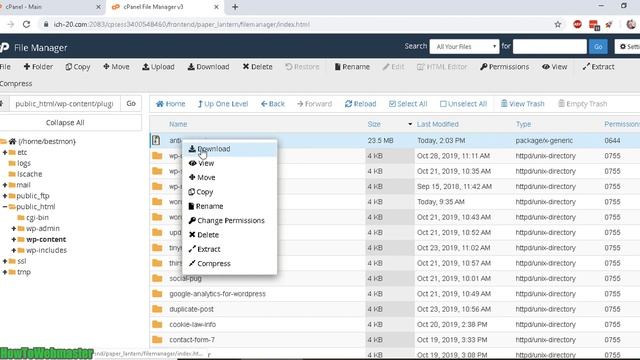The image size is (640, 360).
Task: Choose Extract from the context menu
Action: [x=229, y=249]
